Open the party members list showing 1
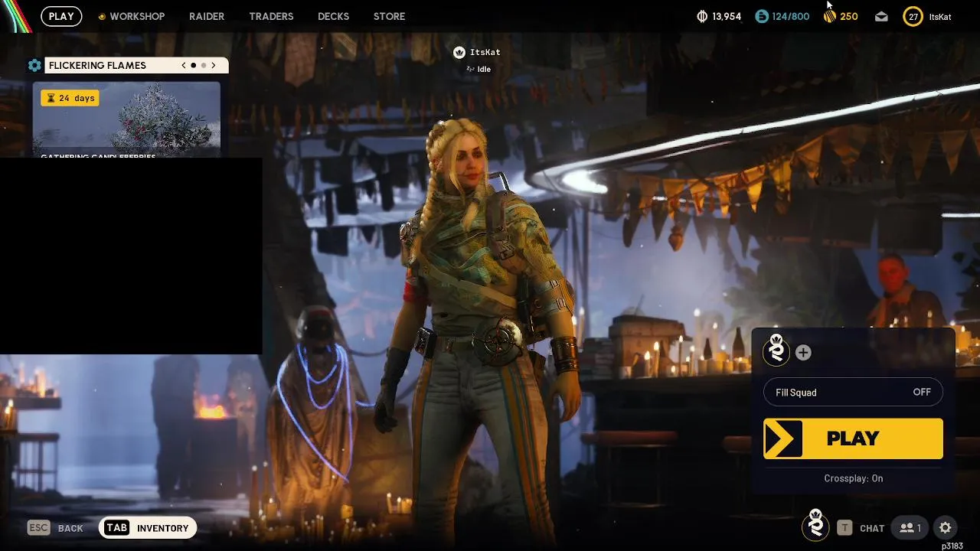The width and height of the screenshot is (980, 551). [x=910, y=527]
